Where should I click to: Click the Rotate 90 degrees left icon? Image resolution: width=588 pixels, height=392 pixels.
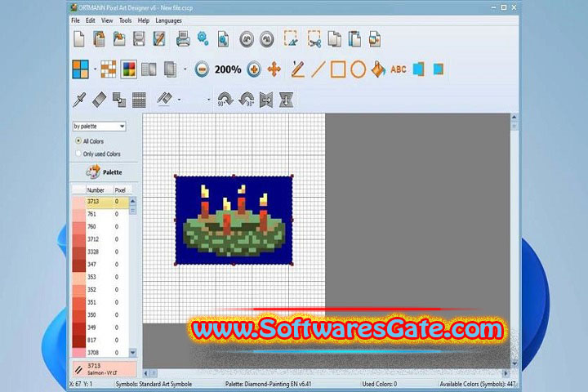point(247,100)
